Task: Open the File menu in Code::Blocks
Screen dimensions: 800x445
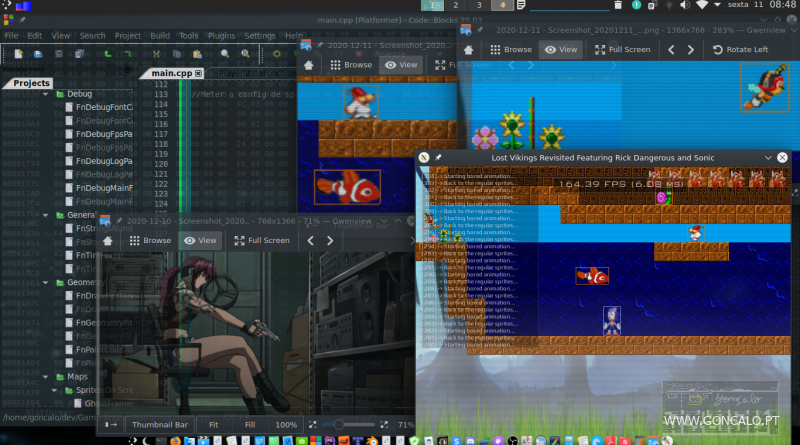Action: (x=11, y=36)
